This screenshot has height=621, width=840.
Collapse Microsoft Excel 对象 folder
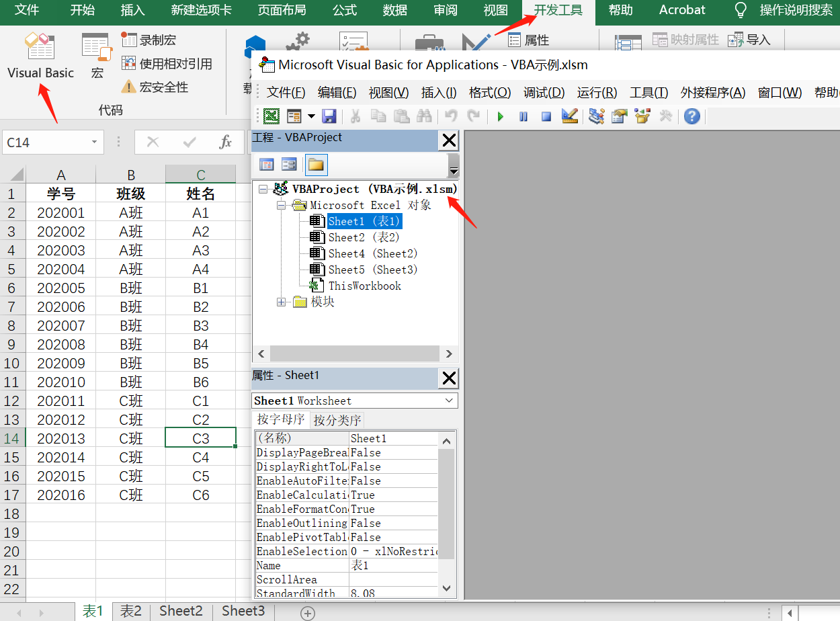(281, 206)
